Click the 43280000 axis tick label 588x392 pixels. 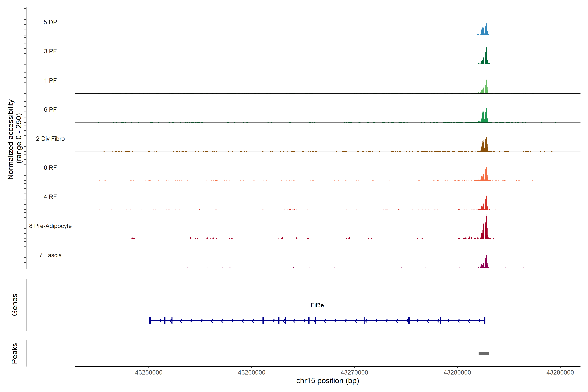(x=457, y=373)
